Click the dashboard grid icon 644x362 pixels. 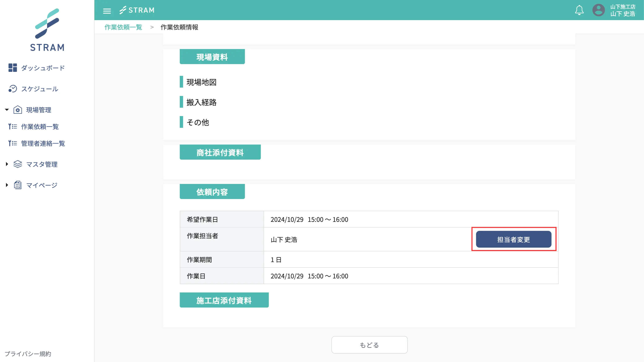(13, 68)
